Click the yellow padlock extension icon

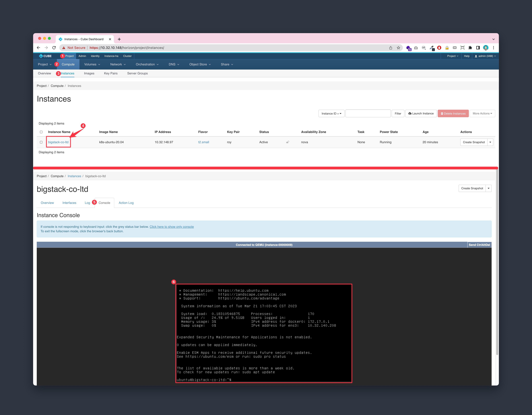[447, 48]
